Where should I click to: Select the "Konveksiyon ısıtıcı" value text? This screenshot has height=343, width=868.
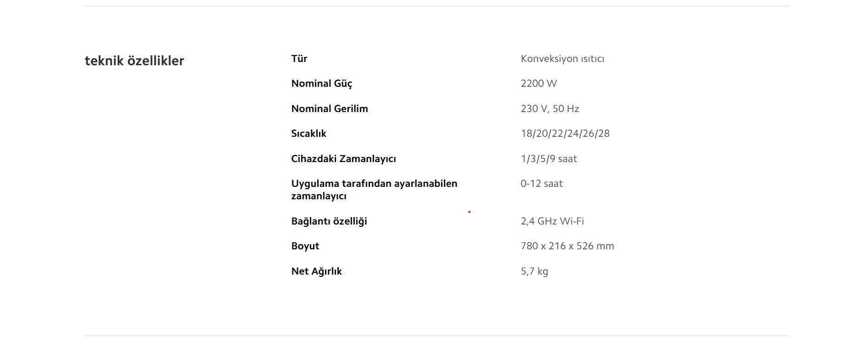coord(562,59)
